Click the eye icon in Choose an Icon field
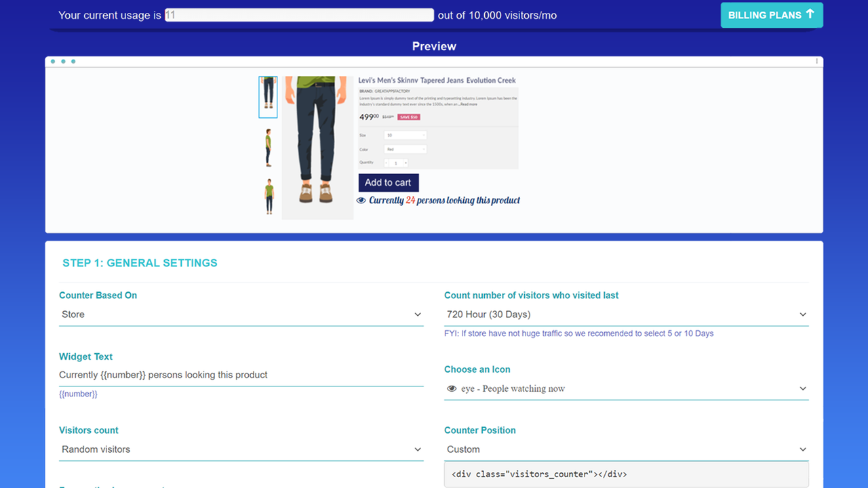This screenshot has height=488, width=868. 452,389
